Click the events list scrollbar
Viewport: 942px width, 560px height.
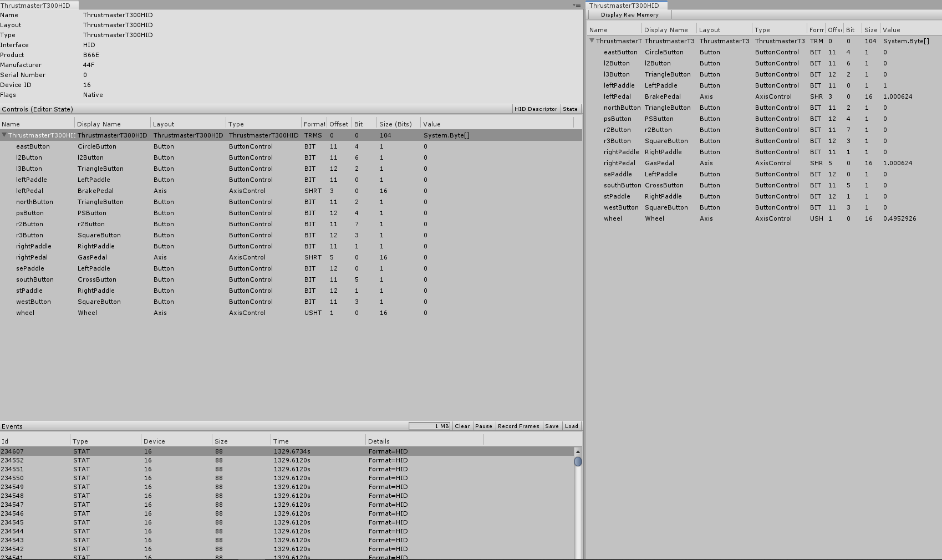579,460
